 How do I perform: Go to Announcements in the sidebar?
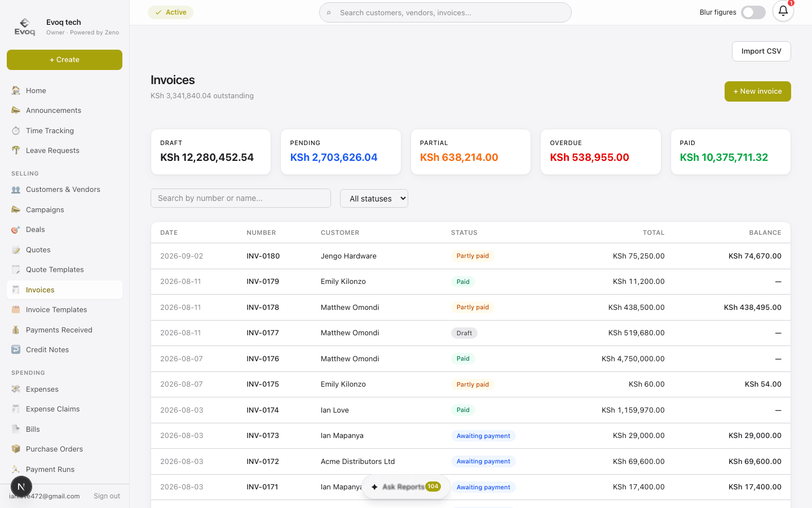64,111
